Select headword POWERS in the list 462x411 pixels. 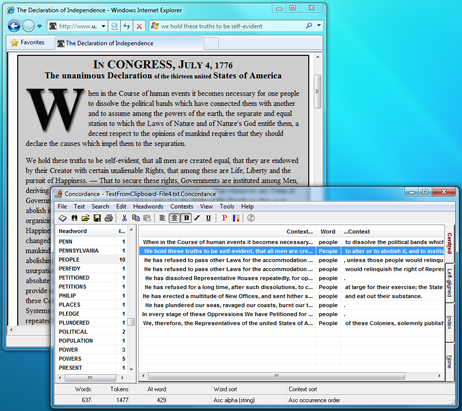(92, 359)
